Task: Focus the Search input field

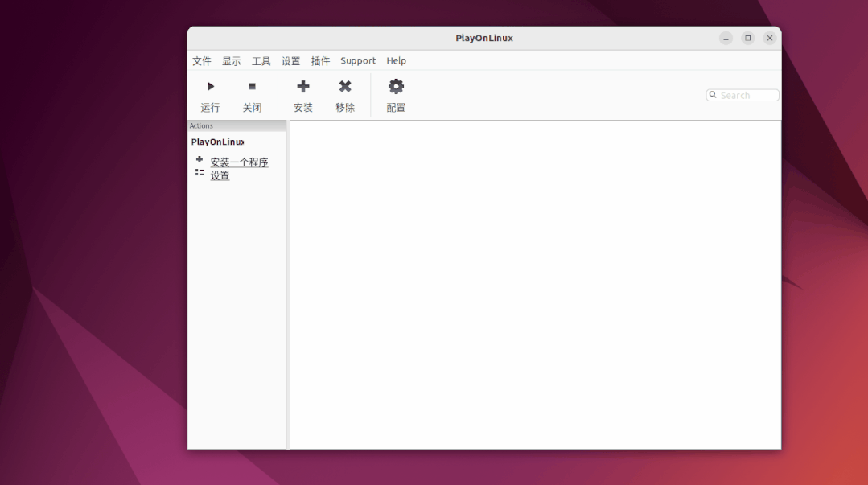Action: point(743,95)
